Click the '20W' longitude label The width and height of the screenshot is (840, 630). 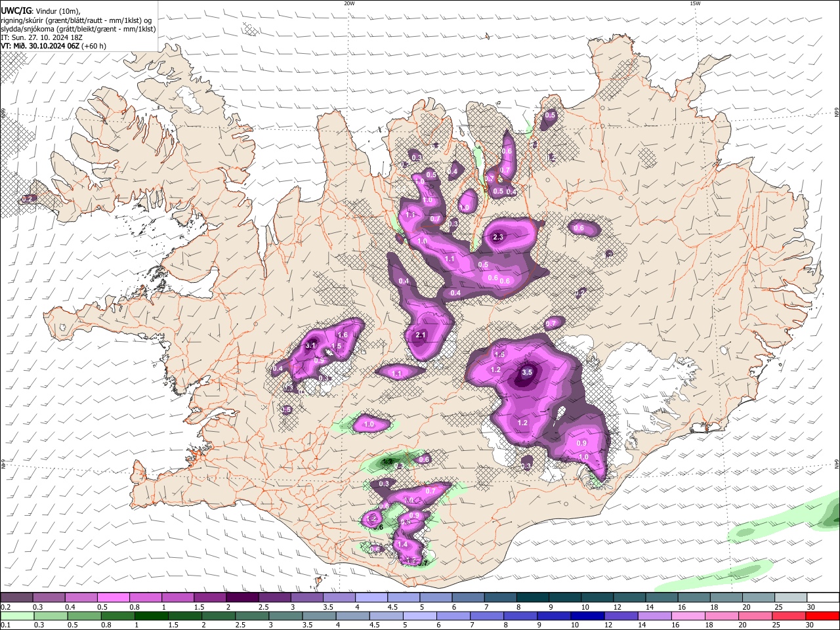coord(349,3)
